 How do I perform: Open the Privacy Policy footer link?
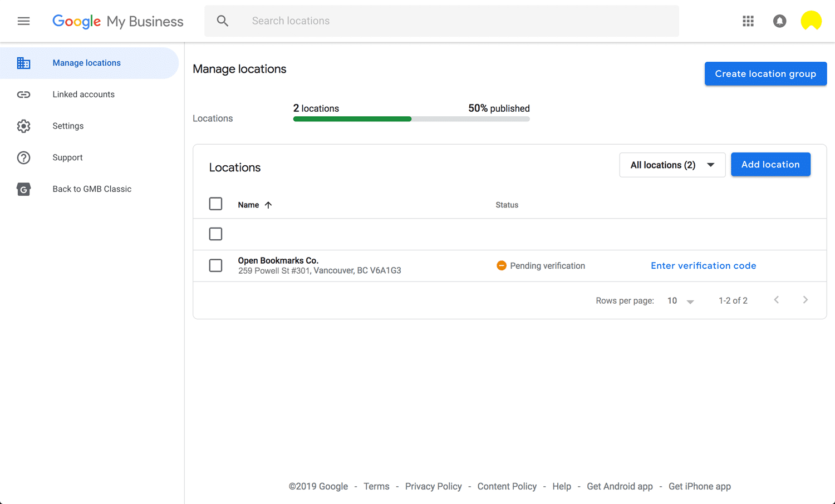click(x=433, y=486)
